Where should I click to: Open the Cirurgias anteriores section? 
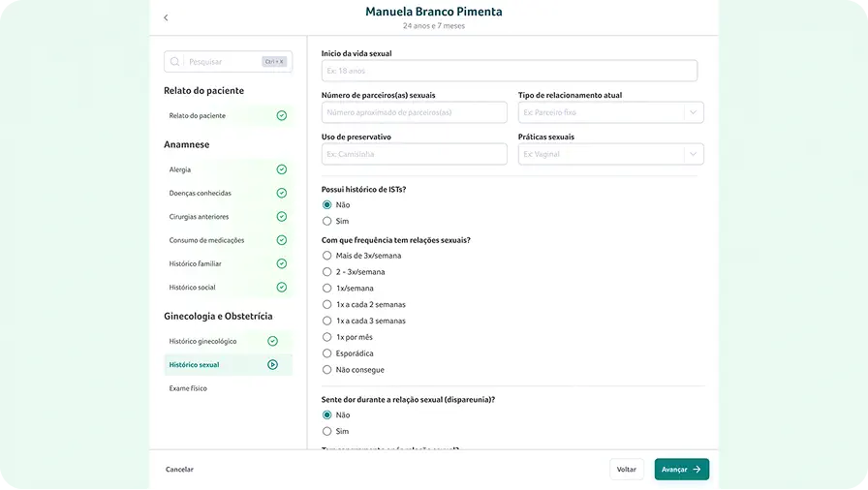[x=199, y=217]
